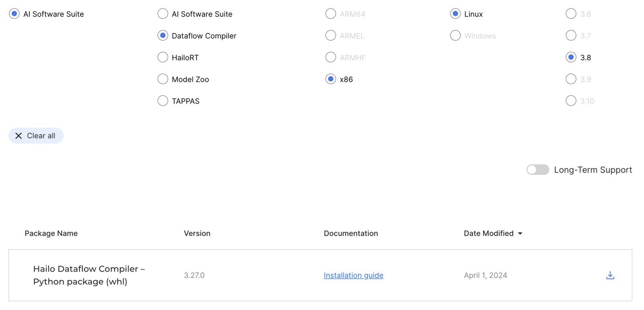Pick the Windows operating system option
Image resolution: width=644 pixels, height=310 pixels.
[455, 36]
